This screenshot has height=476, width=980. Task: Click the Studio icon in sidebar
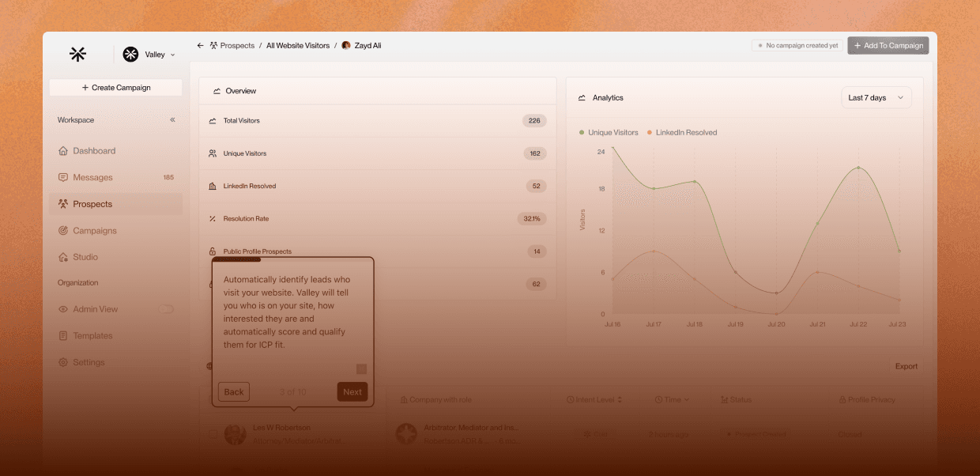click(63, 257)
